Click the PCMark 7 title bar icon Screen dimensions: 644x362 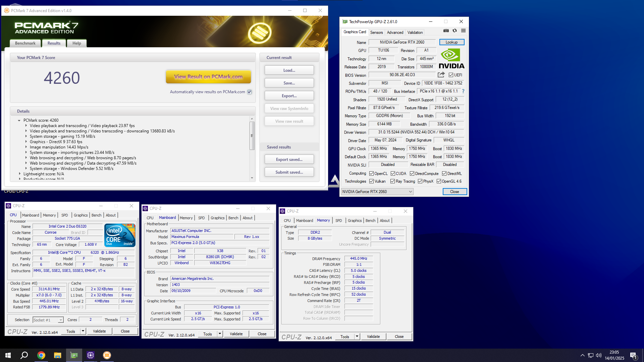pos(7,10)
